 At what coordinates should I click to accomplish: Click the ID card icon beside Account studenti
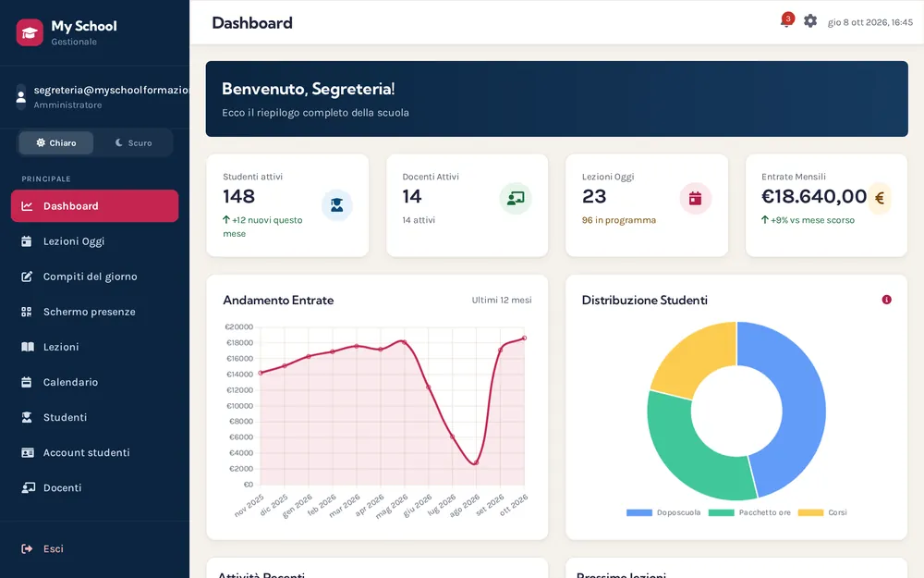tap(27, 452)
